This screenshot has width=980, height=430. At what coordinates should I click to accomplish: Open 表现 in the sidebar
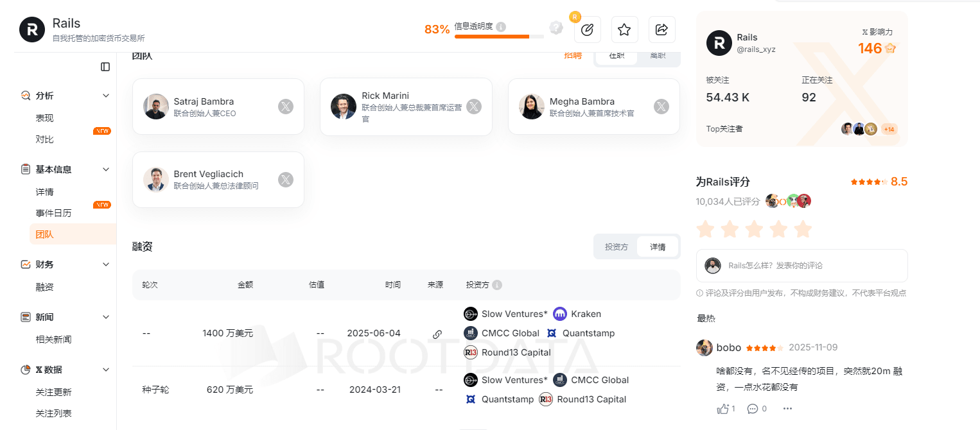click(x=45, y=118)
